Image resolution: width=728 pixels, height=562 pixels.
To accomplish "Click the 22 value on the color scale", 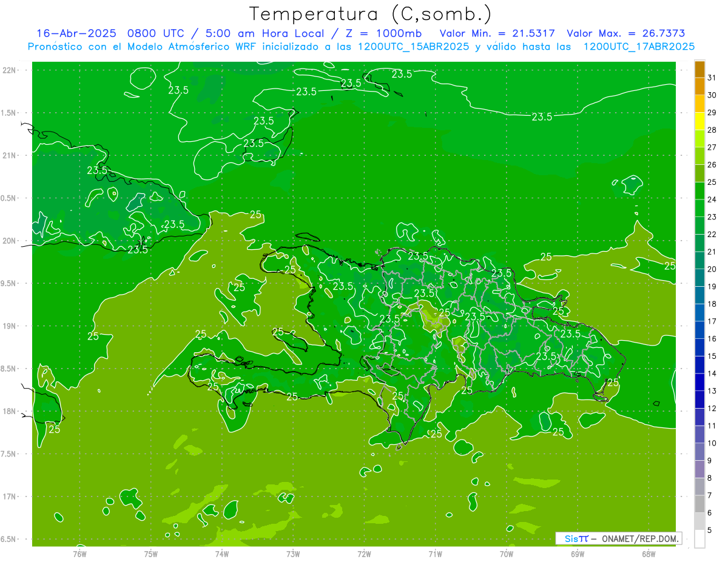I will [712, 234].
